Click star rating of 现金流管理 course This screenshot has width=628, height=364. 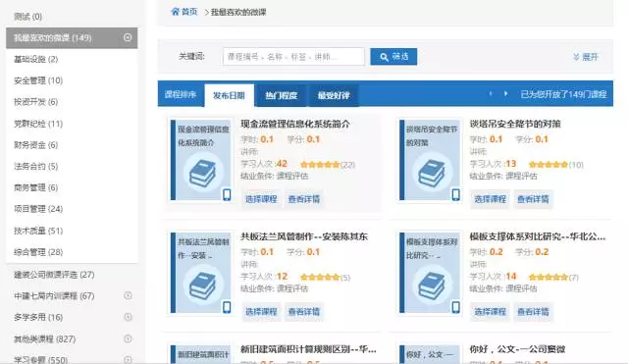(x=320, y=165)
